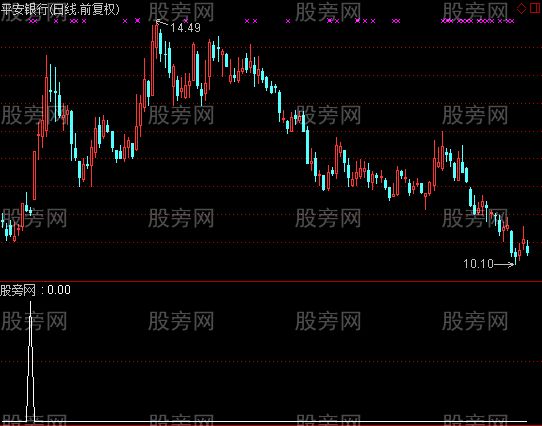Click the 14.49 high price label
The image size is (542, 426).
click(186, 27)
